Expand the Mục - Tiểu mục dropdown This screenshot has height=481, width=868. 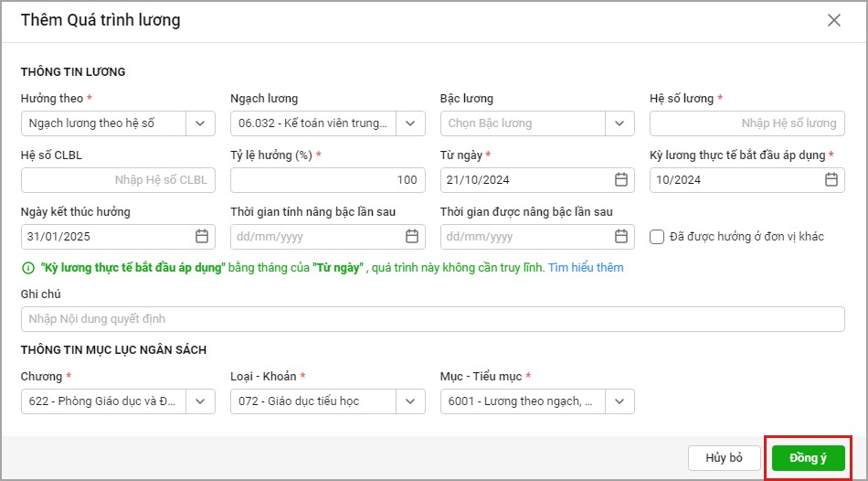coord(619,401)
